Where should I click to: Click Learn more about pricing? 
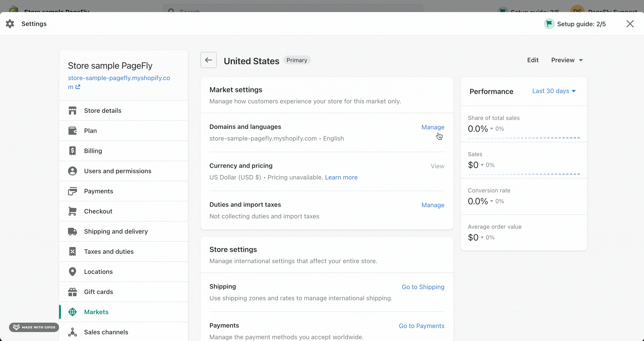(341, 177)
